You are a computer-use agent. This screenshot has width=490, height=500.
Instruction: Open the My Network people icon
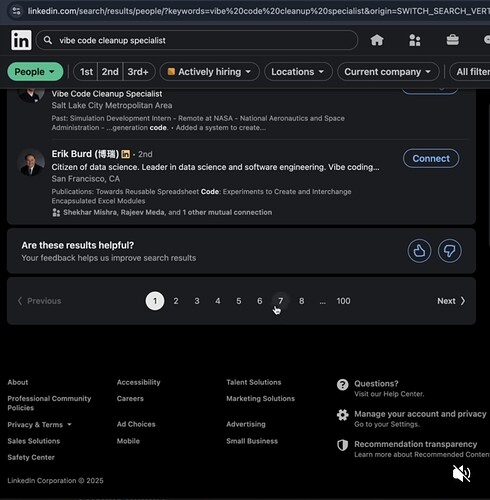415,40
